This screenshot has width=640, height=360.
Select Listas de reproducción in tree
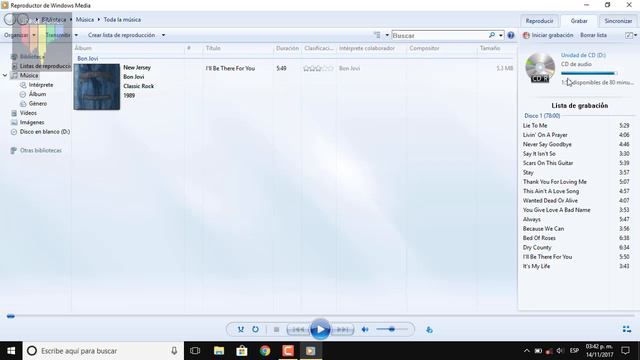point(45,66)
